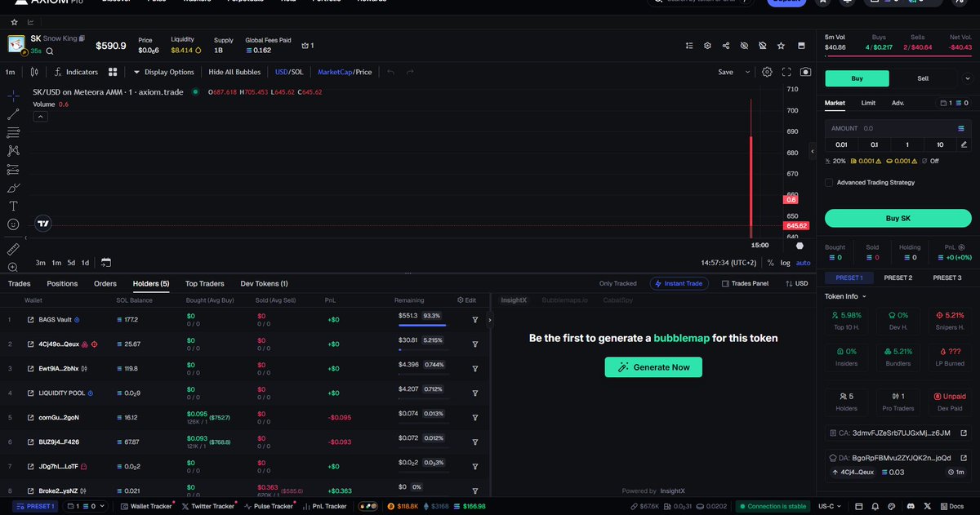Image resolution: width=980 pixels, height=515 pixels.
Task: Open the Dev Tokens (1) tab
Action: pos(264,283)
